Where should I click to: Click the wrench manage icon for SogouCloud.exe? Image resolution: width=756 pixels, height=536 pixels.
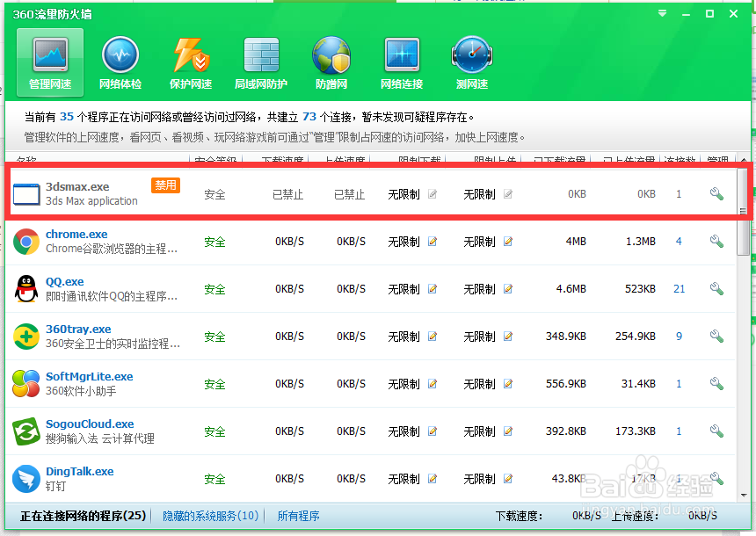(x=717, y=431)
